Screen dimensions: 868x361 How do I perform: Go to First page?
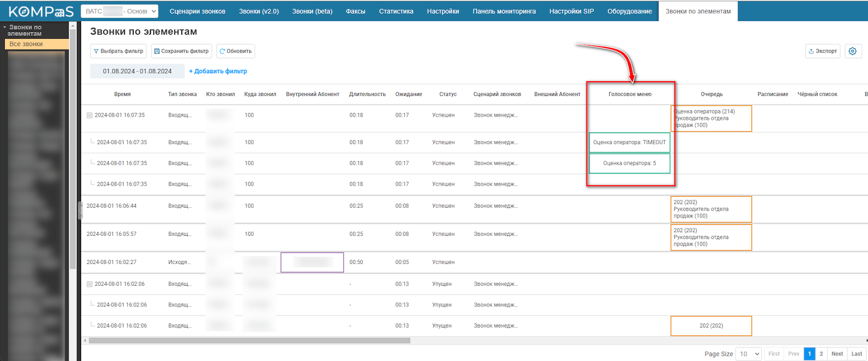pos(774,354)
